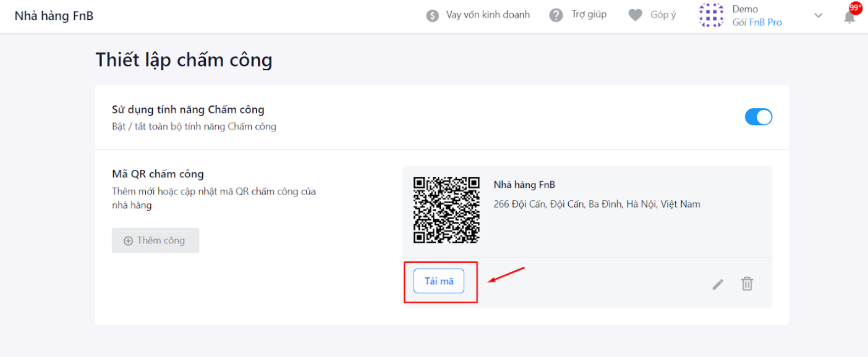Open help via the question mark icon

point(556,15)
